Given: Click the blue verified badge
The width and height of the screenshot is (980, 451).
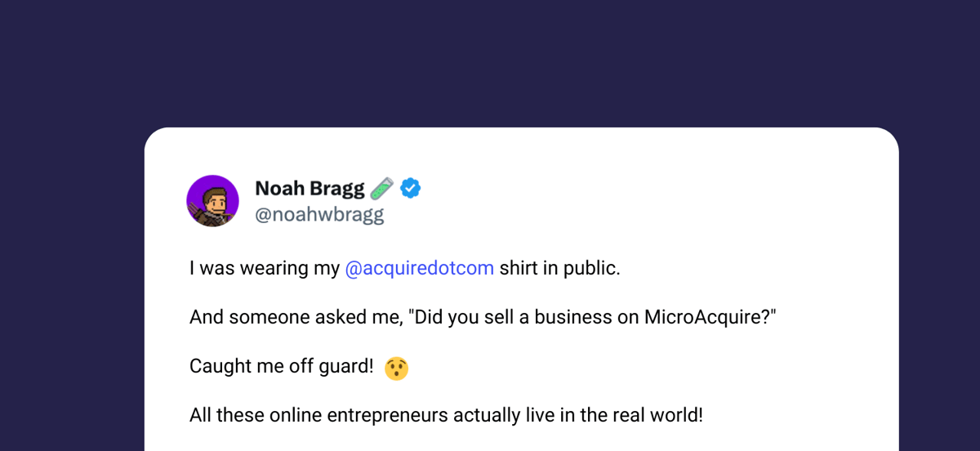Looking at the screenshot, I should click(x=411, y=188).
